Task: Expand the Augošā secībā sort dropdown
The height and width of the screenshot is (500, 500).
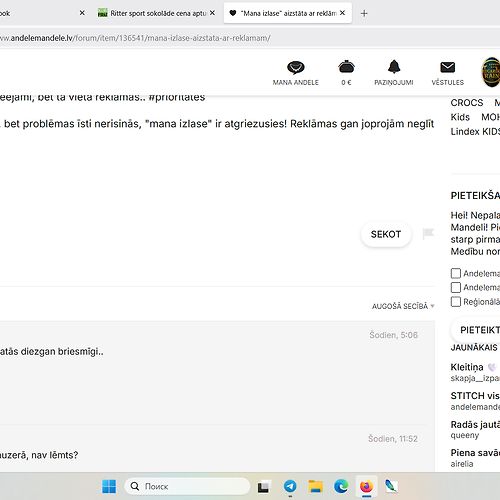Action: tap(403, 306)
